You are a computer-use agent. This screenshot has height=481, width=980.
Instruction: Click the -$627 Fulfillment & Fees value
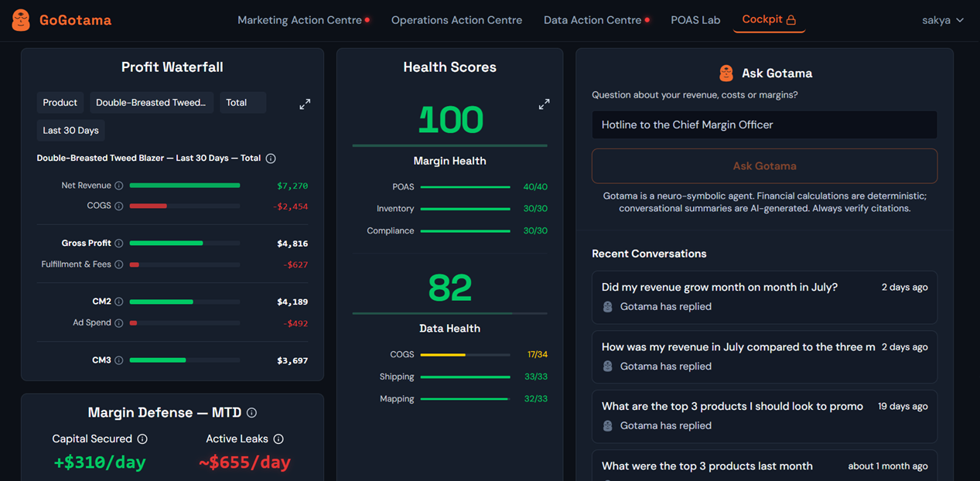(295, 264)
